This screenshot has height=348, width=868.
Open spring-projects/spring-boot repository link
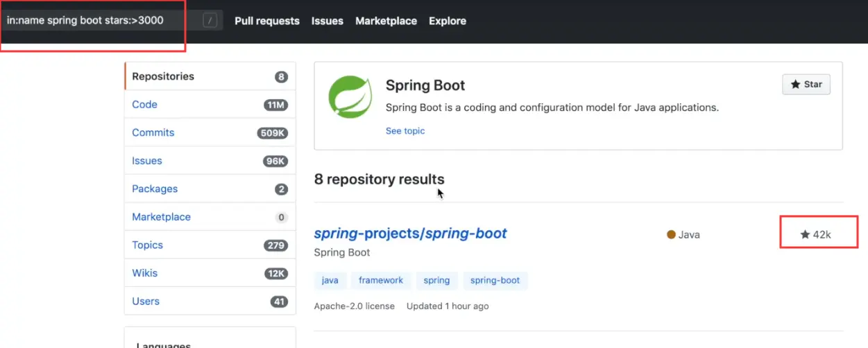(x=410, y=234)
